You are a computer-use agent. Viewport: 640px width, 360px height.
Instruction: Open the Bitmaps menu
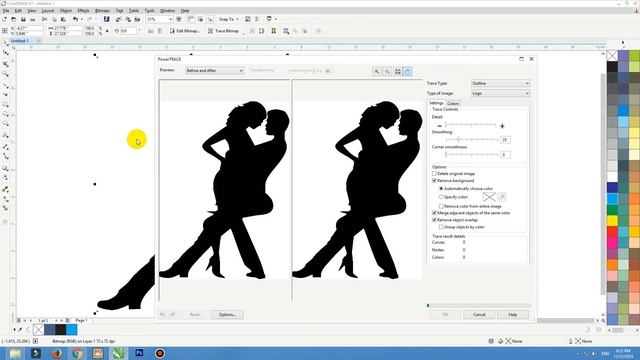(x=102, y=11)
